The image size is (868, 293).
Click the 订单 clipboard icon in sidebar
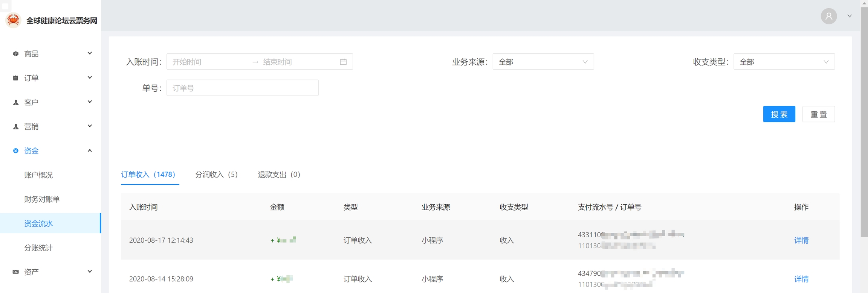pos(15,78)
